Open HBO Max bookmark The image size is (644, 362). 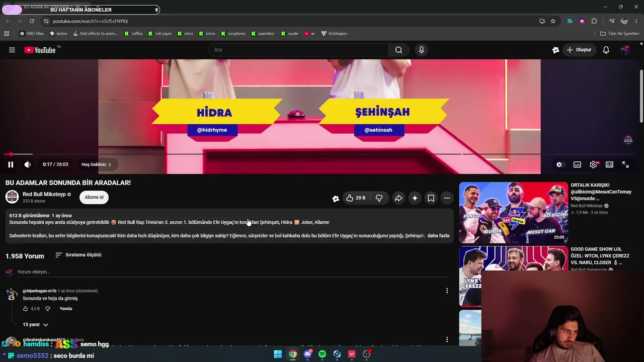coord(32,34)
